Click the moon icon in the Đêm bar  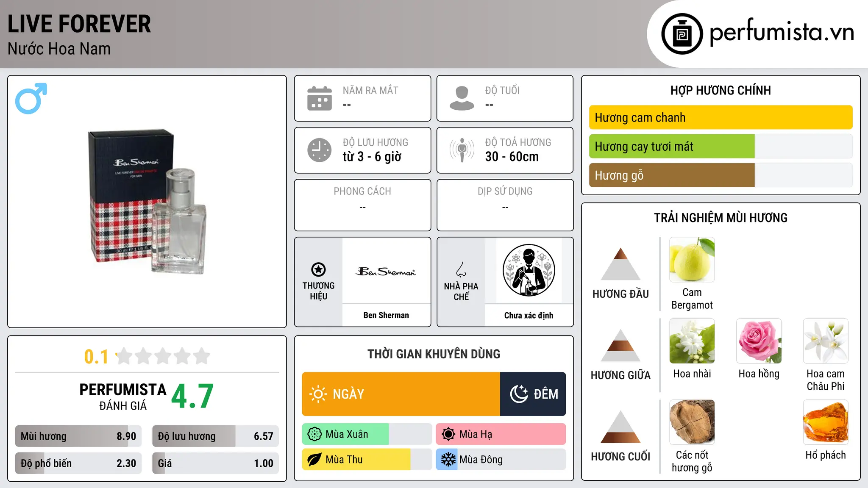click(x=519, y=394)
